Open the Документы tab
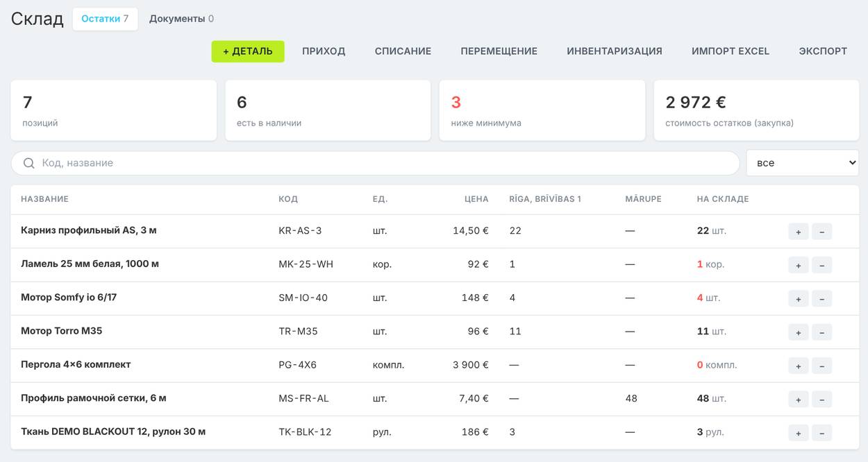Viewport: 868px width, 462px height. 181,19
